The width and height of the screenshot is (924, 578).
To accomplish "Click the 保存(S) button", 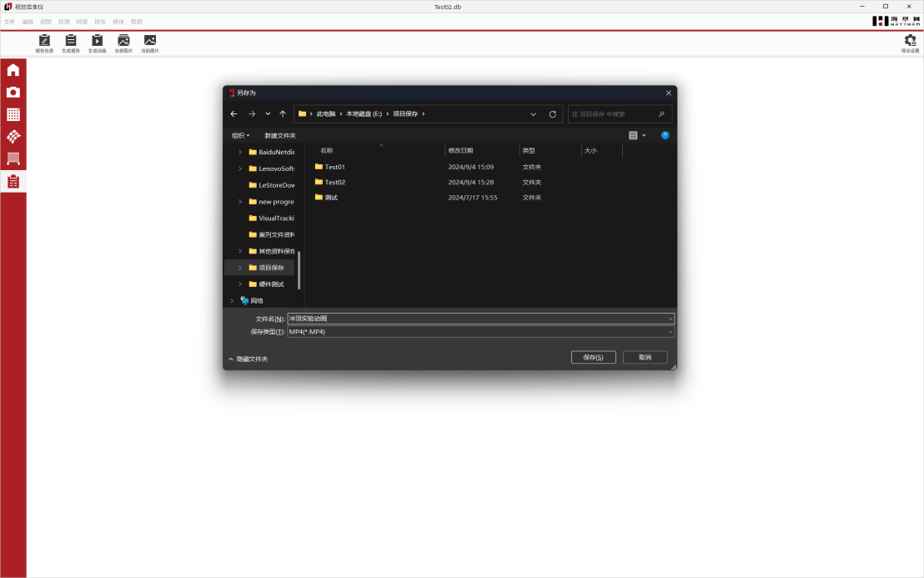I will pos(593,357).
